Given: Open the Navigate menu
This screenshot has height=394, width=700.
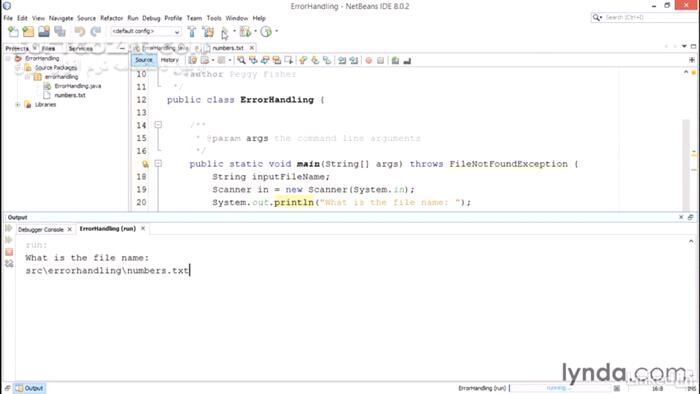Looking at the screenshot, I should pos(61,18).
